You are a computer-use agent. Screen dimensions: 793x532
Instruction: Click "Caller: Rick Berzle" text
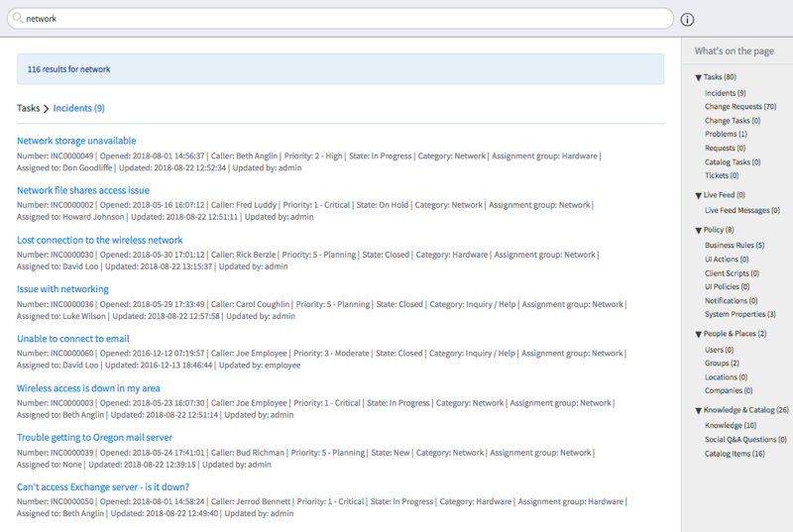[x=243, y=255]
